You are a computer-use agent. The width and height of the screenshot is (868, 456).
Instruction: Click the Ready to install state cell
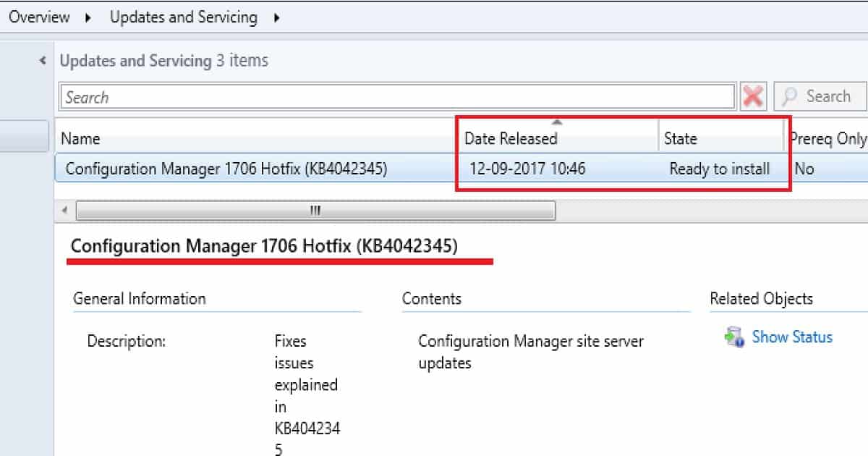[x=719, y=169]
